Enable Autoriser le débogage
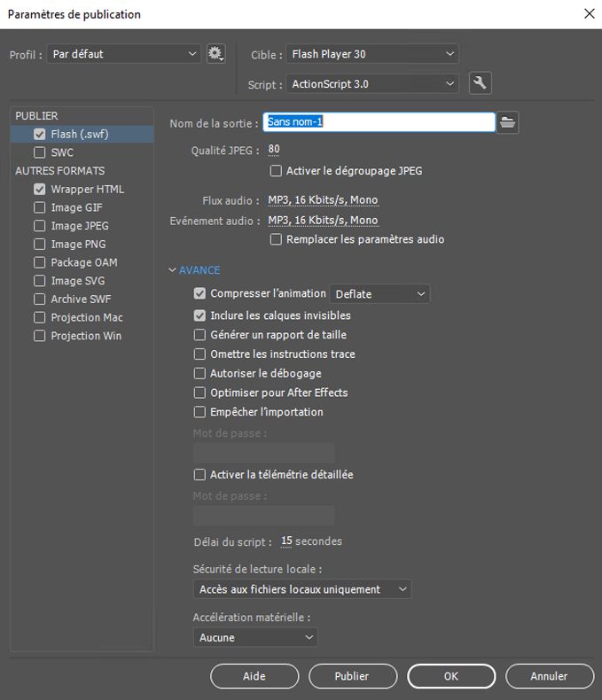Screen dimensions: 602x700 (x=199, y=373)
